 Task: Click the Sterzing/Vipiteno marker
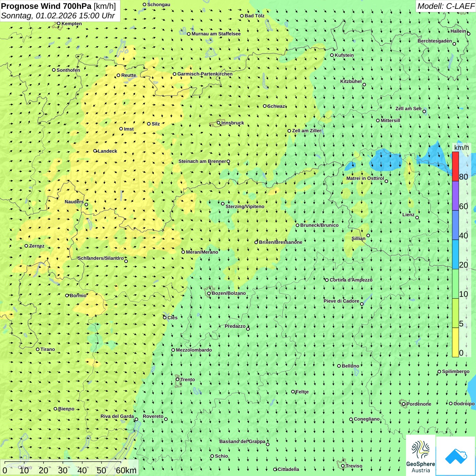(x=223, y=204)
